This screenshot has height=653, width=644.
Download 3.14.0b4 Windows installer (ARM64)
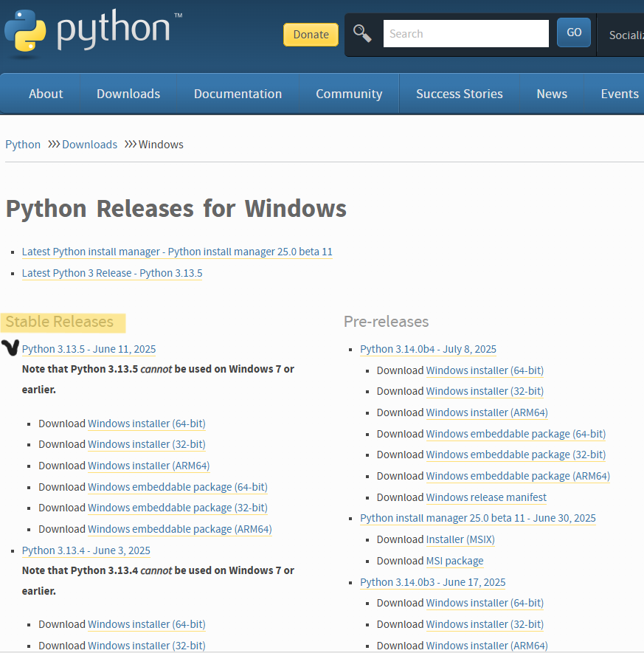point(487,412)
